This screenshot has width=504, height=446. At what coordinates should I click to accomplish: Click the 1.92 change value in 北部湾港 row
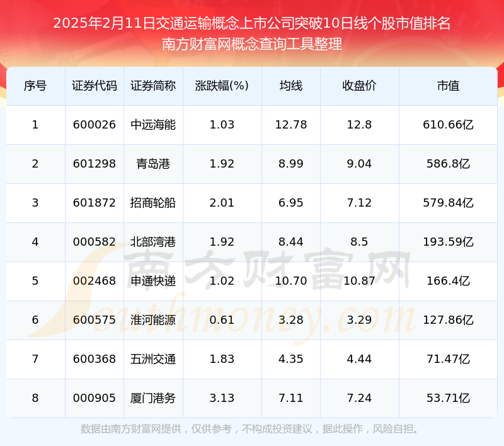pyautogui.click(x=222, y=242)
